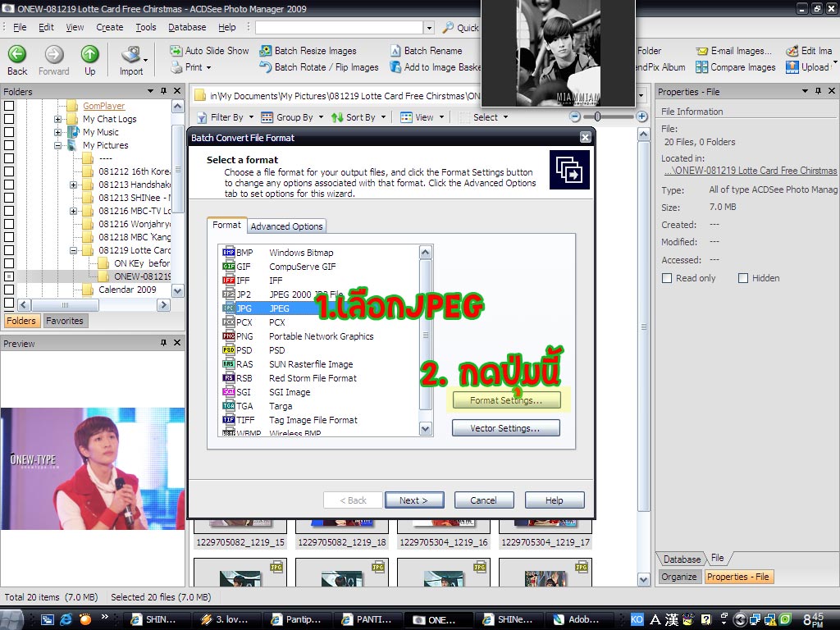
Task: Open Batch Resize Images
Action: pyautogui.click(x=308, y=50)
